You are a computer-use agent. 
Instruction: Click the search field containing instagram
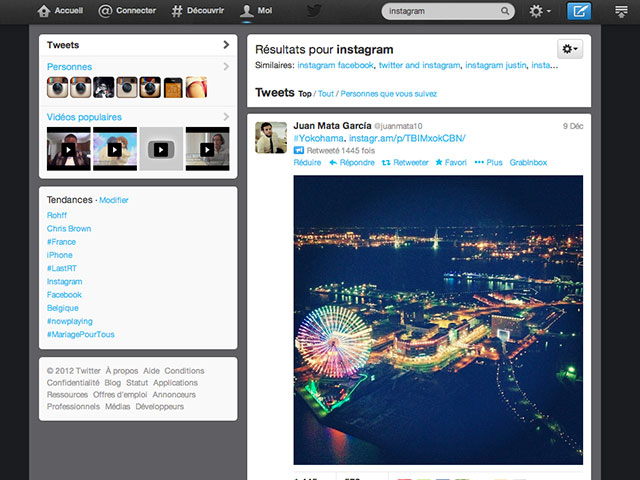coord(448,11)
